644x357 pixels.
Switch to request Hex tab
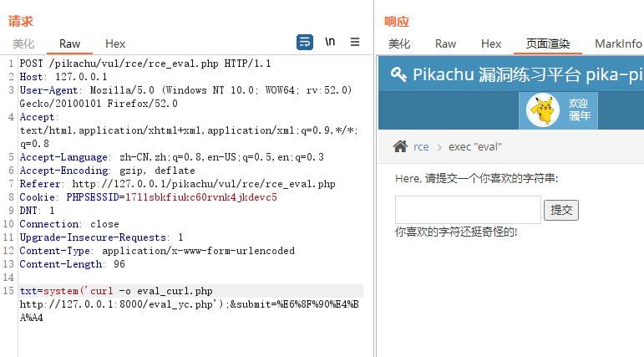(x=115, y=43)
